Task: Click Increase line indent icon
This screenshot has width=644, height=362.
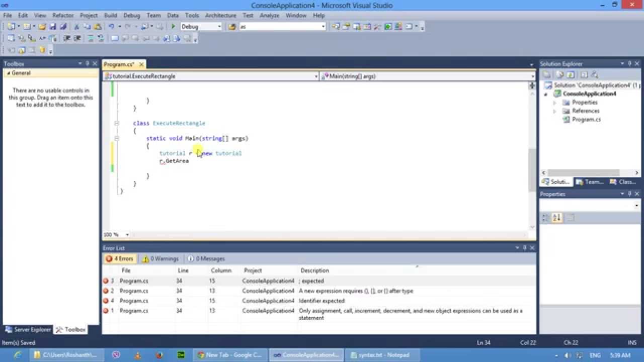Action: 76,38
